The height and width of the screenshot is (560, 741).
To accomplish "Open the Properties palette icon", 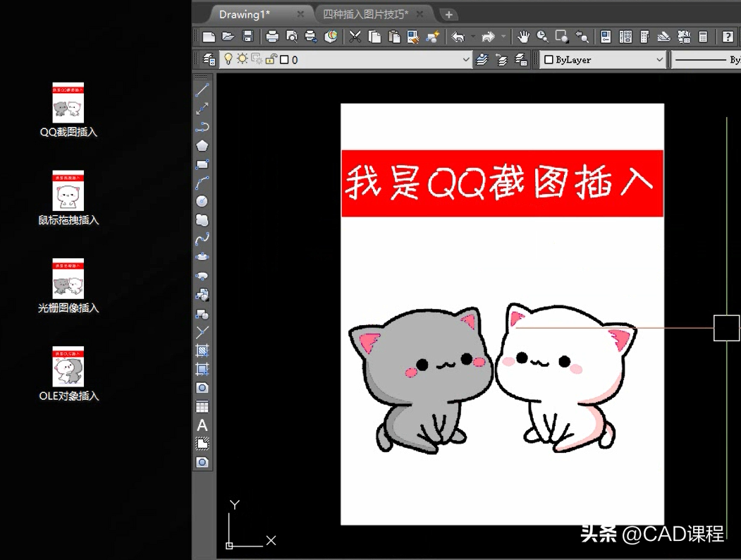I will (x=606, y=37).
